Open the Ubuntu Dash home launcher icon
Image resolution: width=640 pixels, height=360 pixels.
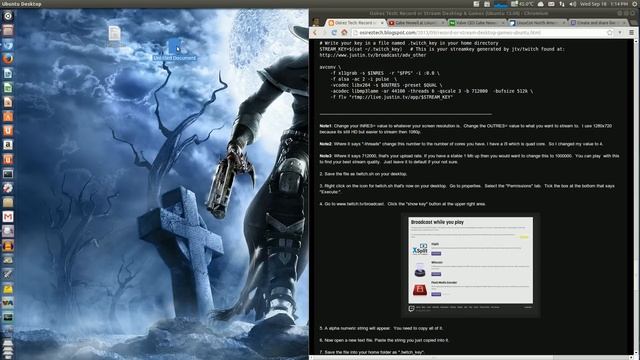click(8, 16)
